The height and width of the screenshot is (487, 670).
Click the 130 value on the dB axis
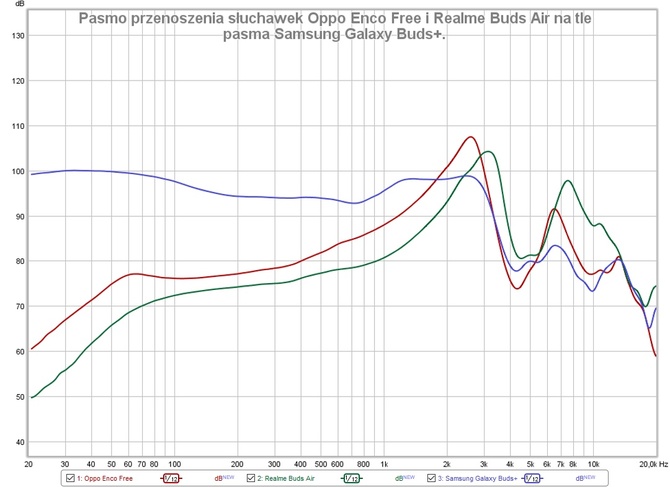click(18, 36)
